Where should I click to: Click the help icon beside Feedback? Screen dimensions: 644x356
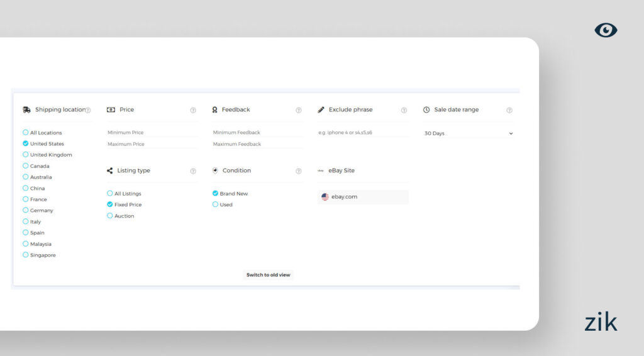click(x=299, y=110)
